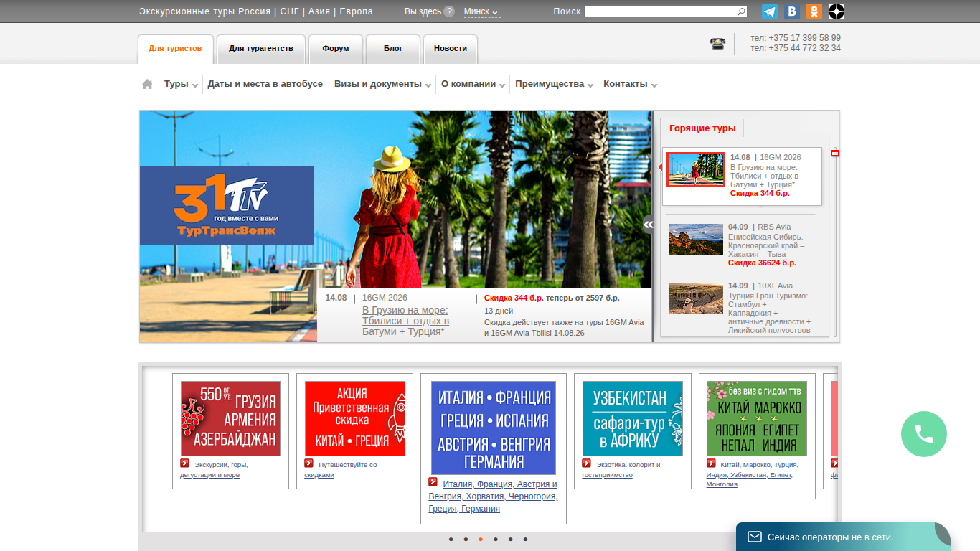Image resolution: width=980 pixels, height=551 pixels.
Task: Click the question mark beside 'Вы здесь'
Action: 449,11
